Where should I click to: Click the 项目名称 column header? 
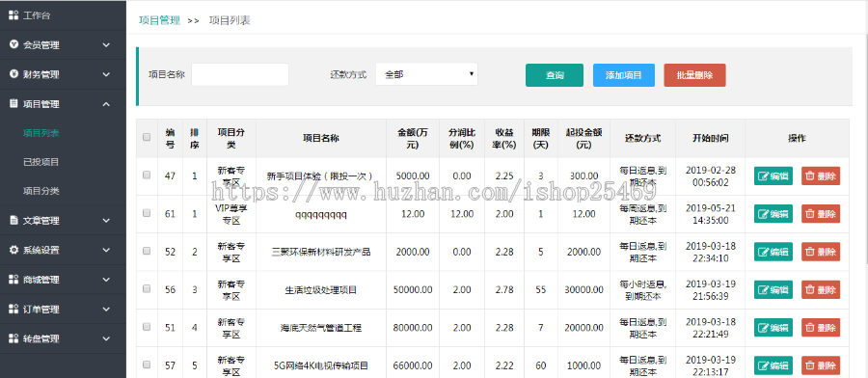321,138
